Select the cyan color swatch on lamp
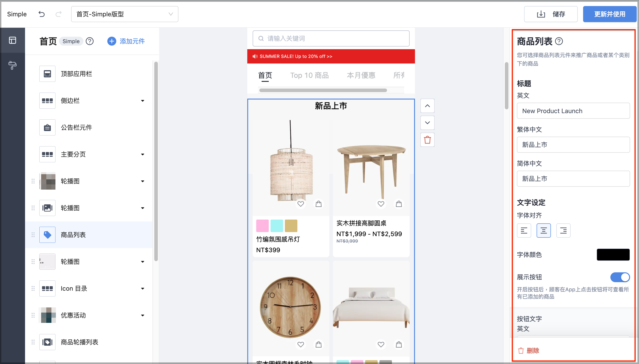The height and width of the screenshot is (364, 639). [277, 226]
